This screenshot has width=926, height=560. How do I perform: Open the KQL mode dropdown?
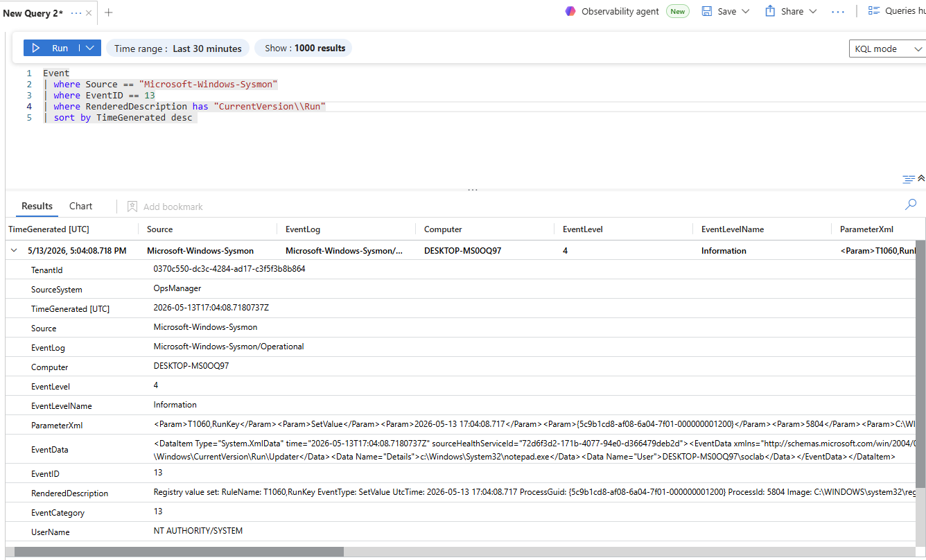pos(889,49)
